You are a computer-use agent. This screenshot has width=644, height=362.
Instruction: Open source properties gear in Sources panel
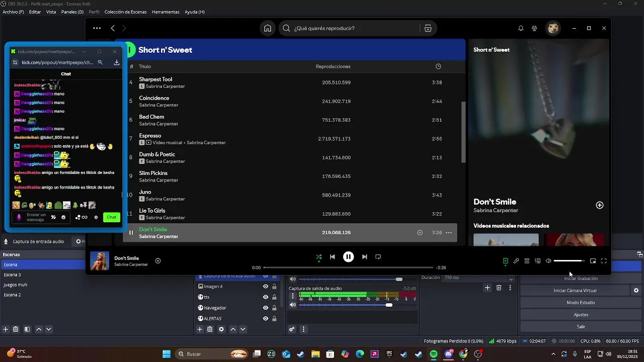[221, 329]
